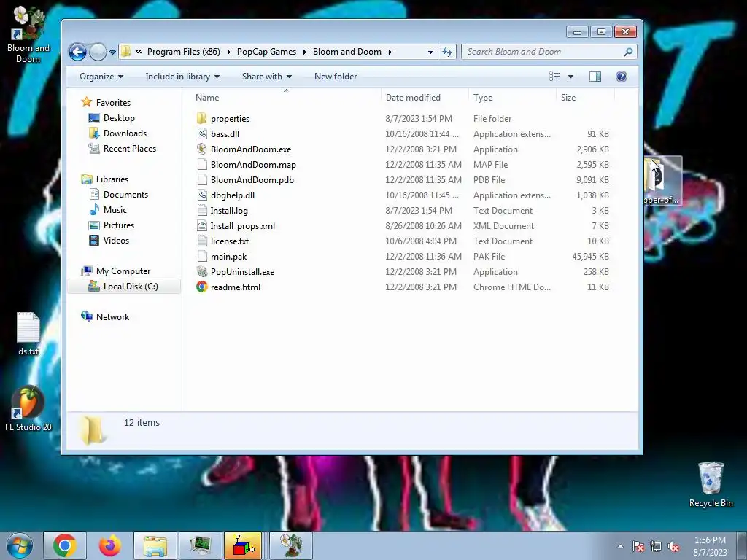This screenshot has height=560, width=747.
Task: Open Firefox from the taskbar
Action: pos(110,545)
